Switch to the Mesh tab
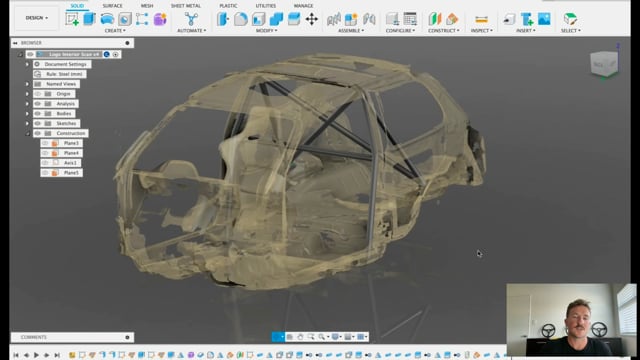The height and width of the screenshot is (360, 640). coord(147,6)
